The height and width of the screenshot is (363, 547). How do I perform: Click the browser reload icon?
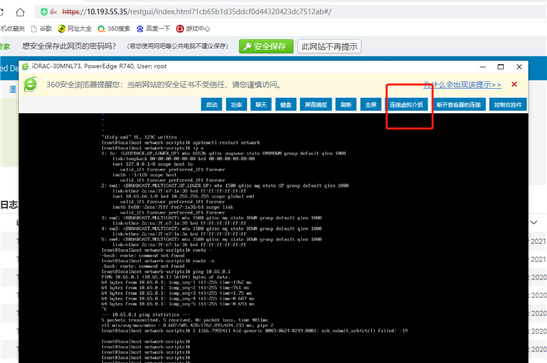coord(1,12)
